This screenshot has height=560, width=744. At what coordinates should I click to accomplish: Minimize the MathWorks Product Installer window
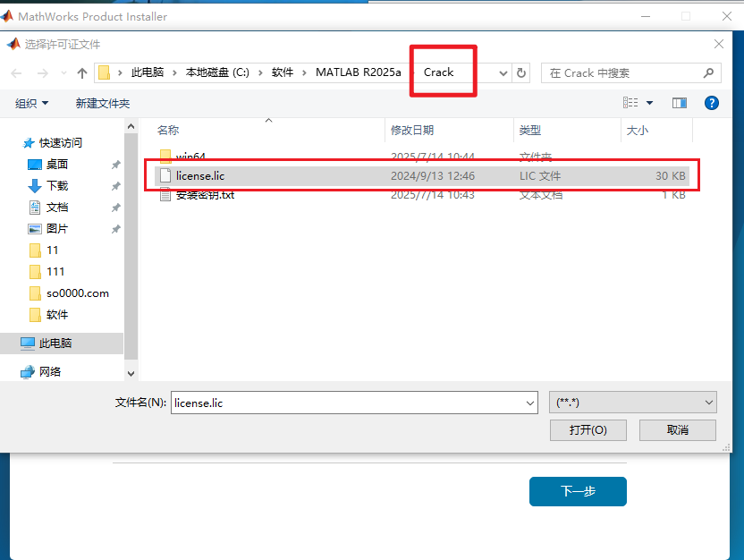[x=646, y=17]
